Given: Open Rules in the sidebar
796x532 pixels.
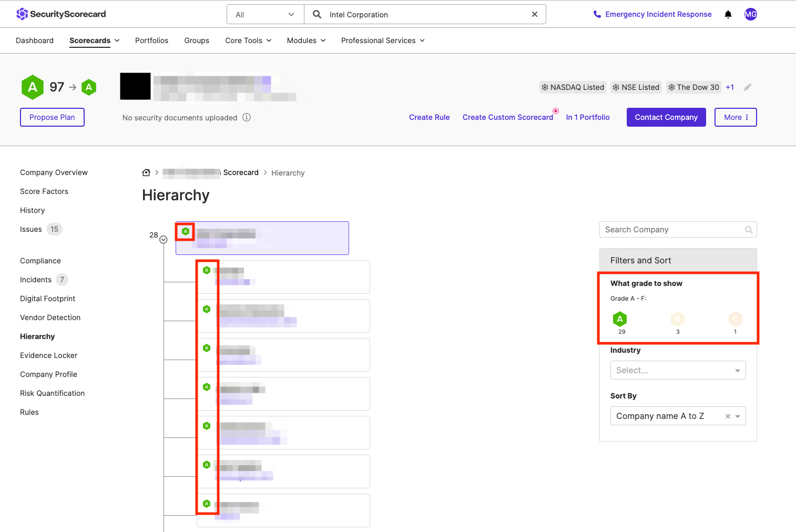Looking at the screenshot, I should [29, 412].
